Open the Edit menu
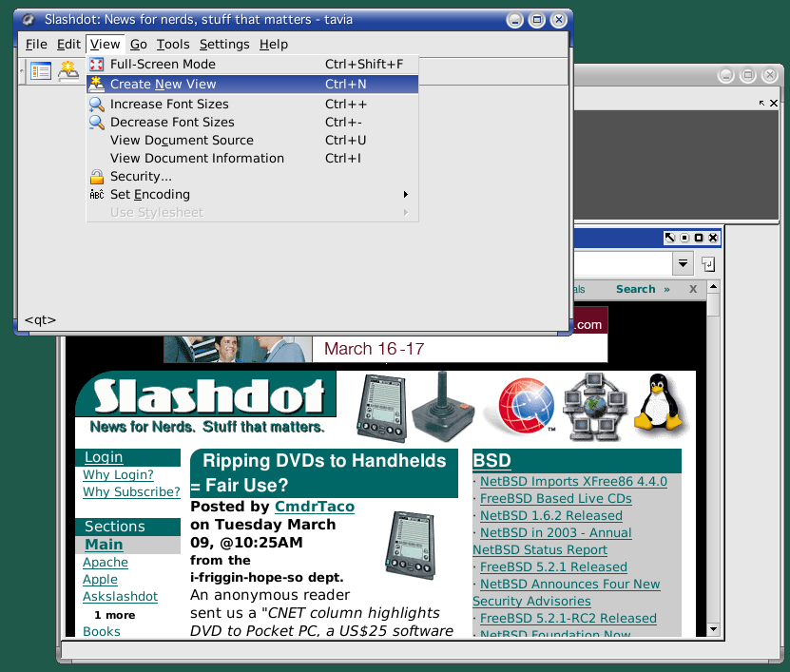The height and width of the screenshot is (672, 790). tap(68, 45)
